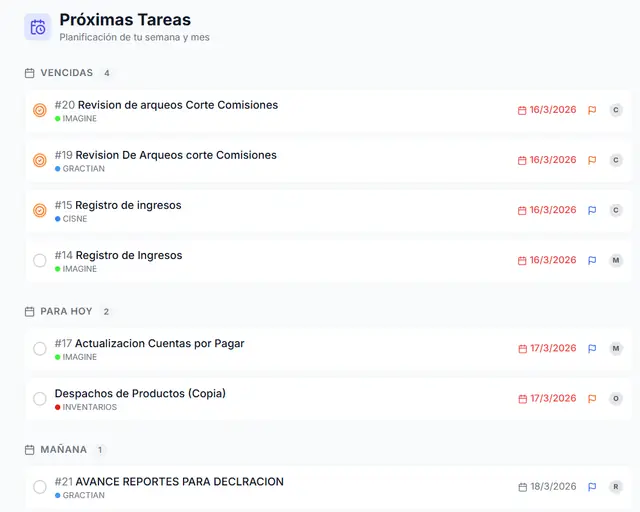Collapse the PARA HOY section header
Screen dimensions: 640x512
click(66, 312)
